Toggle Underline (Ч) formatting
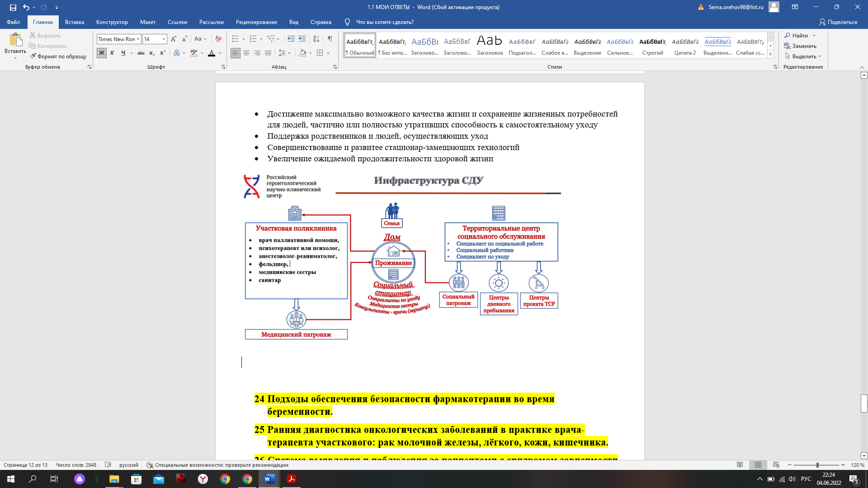Viewport: 868px width, 488px height. tap(123, 53)
